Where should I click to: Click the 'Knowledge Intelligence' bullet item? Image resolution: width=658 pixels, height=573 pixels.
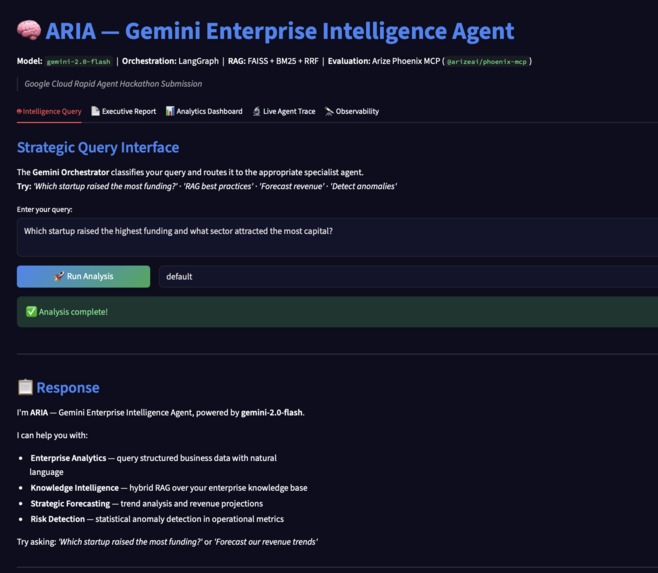[x=169, y=488]
